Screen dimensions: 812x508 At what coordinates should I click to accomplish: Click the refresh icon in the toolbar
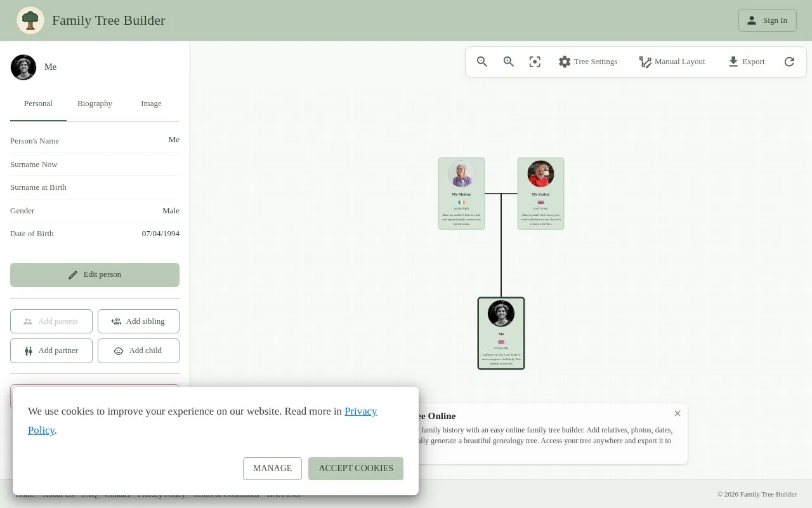coord(789,62)
